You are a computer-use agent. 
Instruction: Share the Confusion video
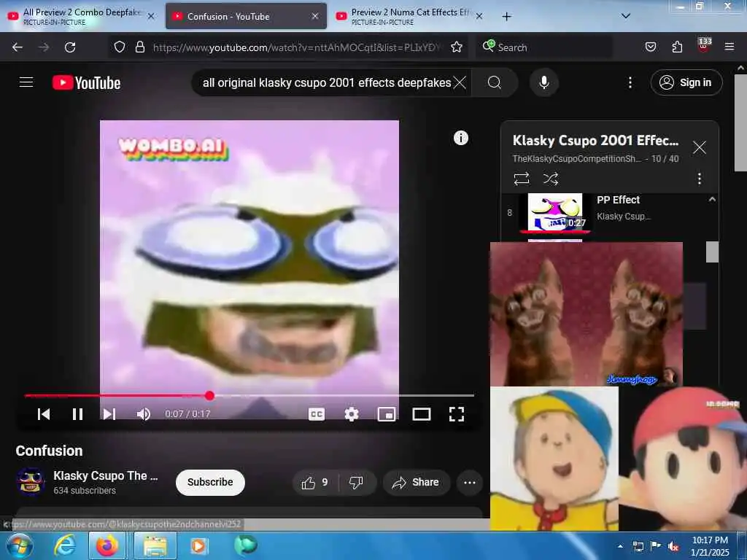click(416, 483)
